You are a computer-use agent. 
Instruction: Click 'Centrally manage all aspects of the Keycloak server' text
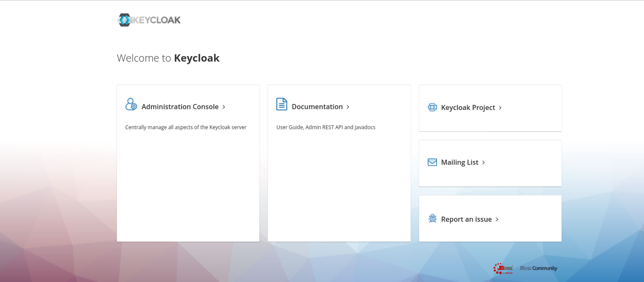pos(186,127)
